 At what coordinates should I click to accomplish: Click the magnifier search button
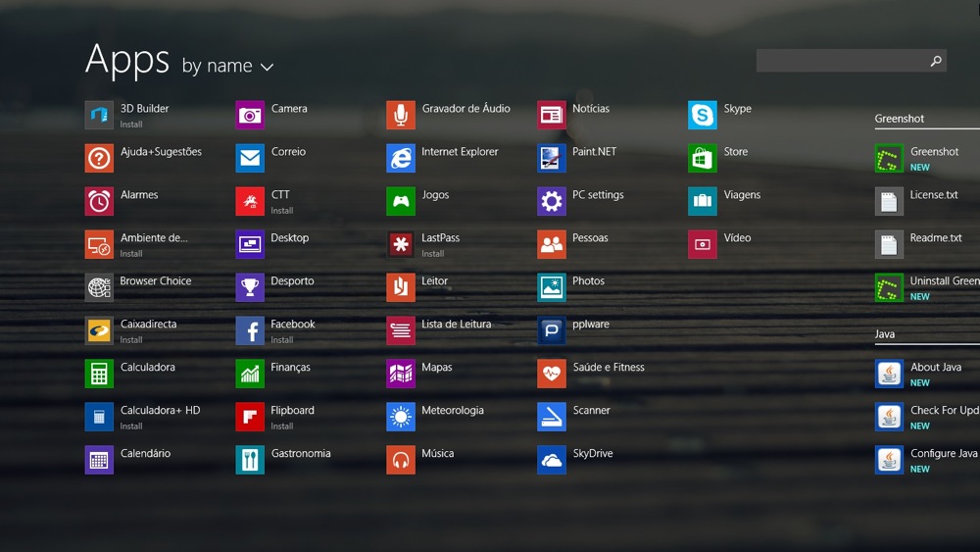936,61
